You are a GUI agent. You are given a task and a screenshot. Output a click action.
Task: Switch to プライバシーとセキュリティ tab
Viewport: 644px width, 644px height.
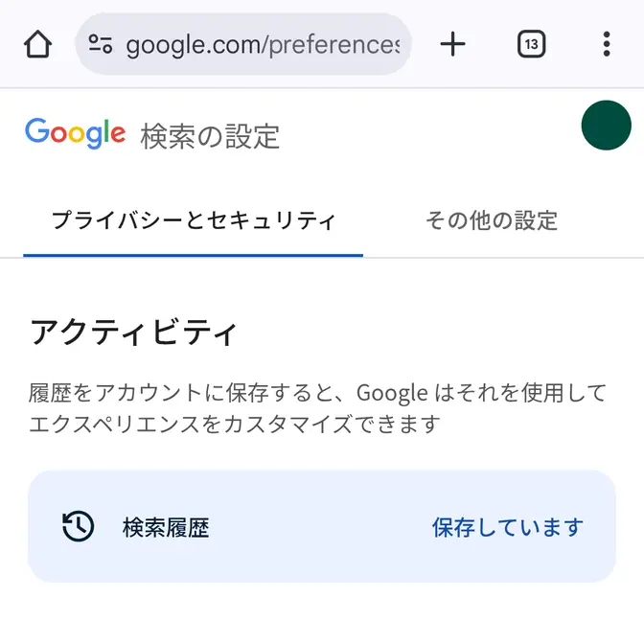coord(193,220)
